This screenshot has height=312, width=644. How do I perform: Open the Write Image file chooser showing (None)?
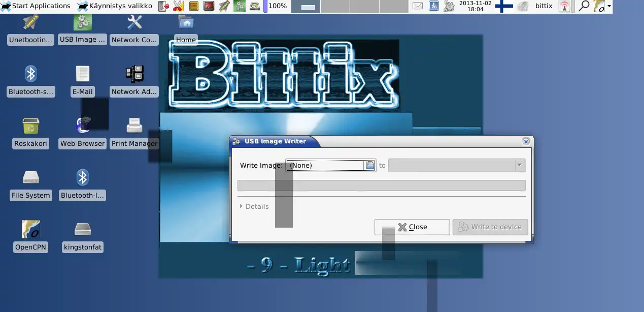[x=330, y=165]
